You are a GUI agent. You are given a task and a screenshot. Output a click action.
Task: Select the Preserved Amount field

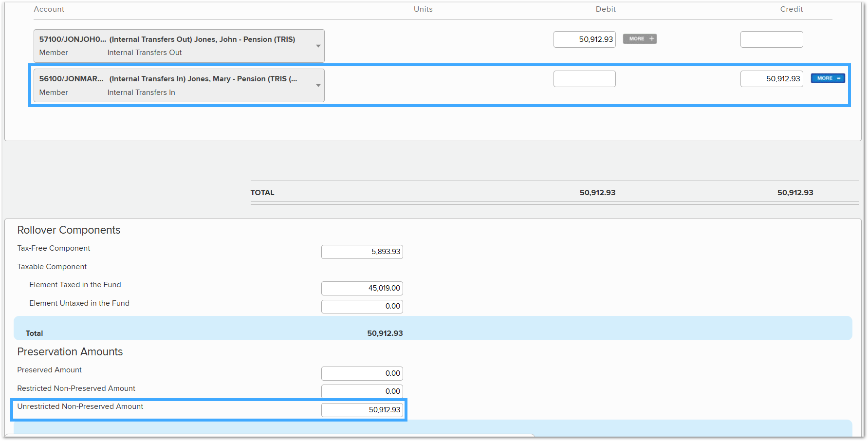pos(362,373)
